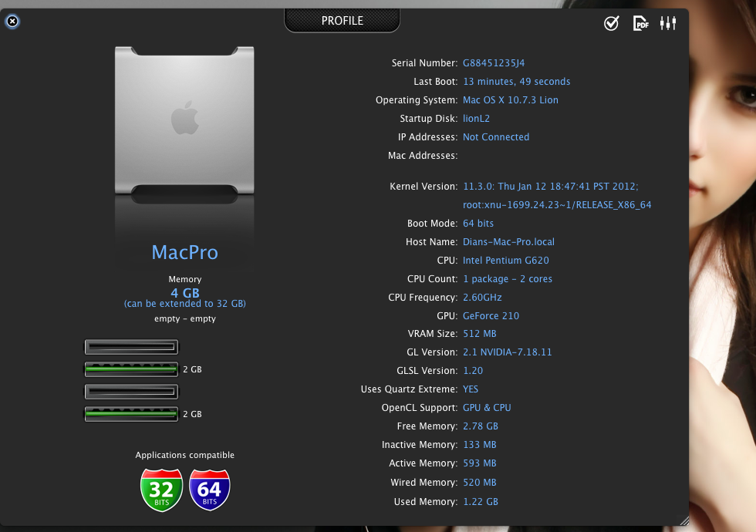The width and height of the screenshot is (756, 532).
Task: Click "Not Connected" IP address value
Action: (x=496, y=137)
